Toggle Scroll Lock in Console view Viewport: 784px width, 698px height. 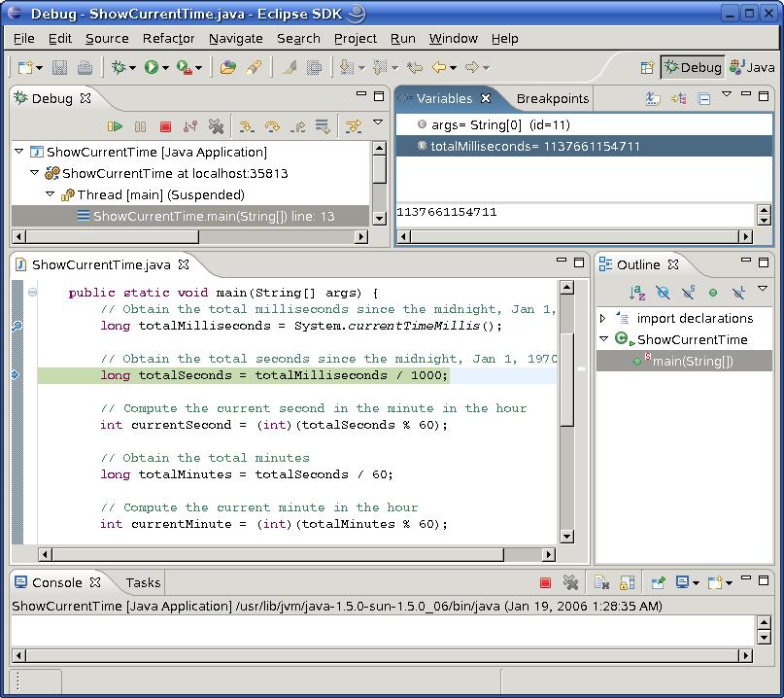[627, 582]
